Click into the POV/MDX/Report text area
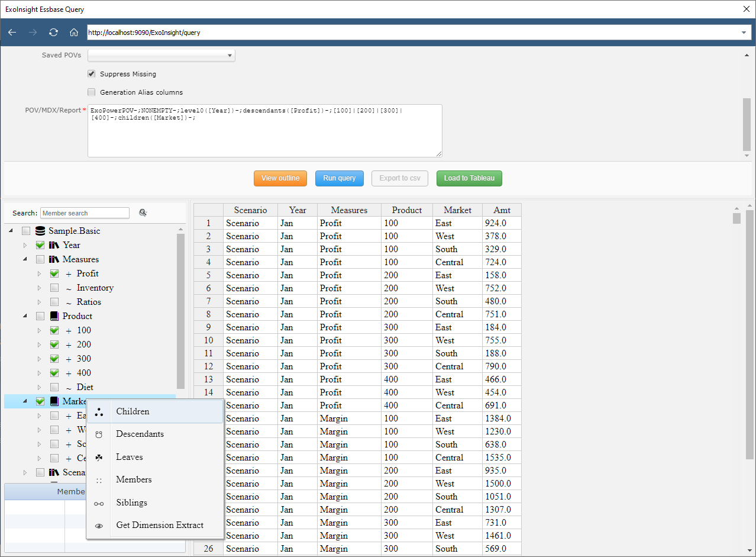The image size is (756, 557). point(264,136)
